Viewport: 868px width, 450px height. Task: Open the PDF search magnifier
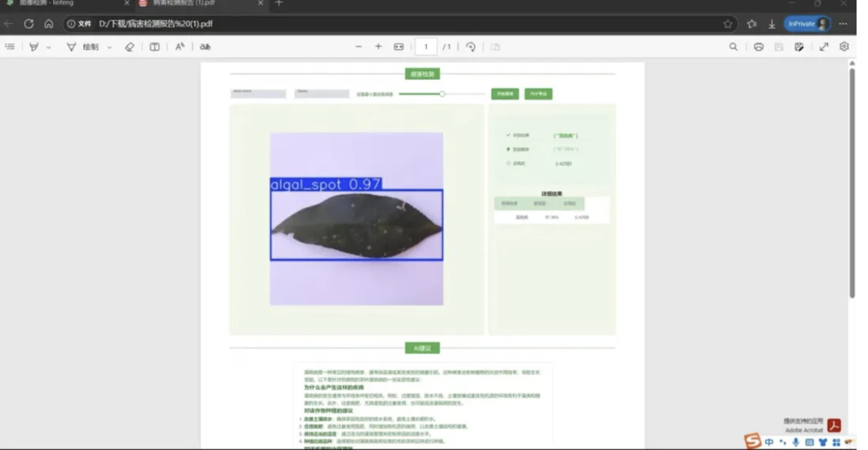pos(733,47)
